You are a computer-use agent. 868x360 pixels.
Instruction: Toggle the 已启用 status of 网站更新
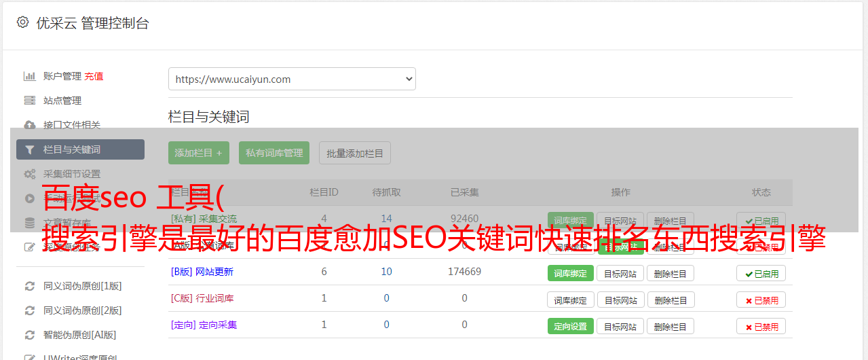point(761,273)
